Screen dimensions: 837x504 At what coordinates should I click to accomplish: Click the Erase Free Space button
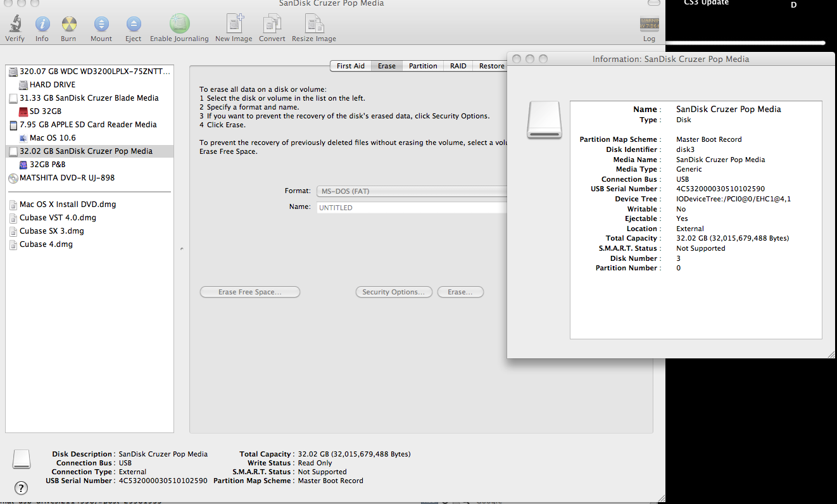[250, 292]
